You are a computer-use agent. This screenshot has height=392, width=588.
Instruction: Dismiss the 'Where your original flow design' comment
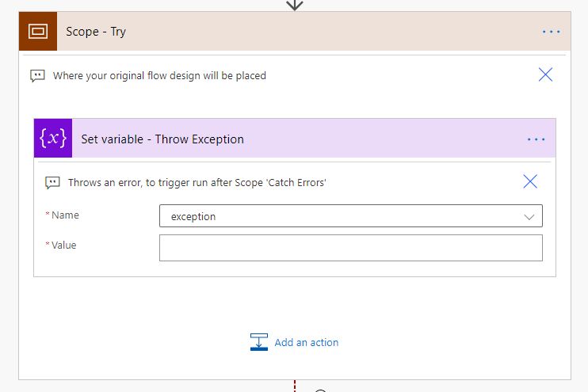click(x=545, y=74)
